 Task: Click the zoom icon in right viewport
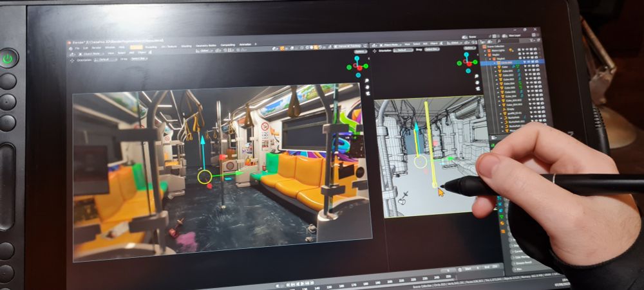[477, 76]
